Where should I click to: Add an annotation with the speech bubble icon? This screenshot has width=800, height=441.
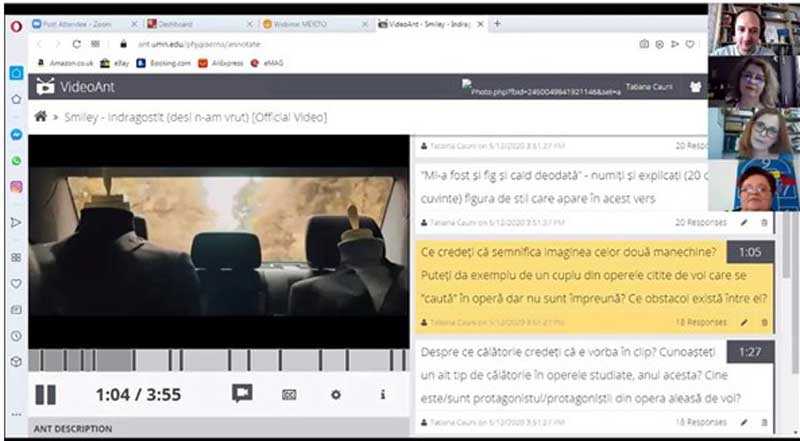coord(242,394)
